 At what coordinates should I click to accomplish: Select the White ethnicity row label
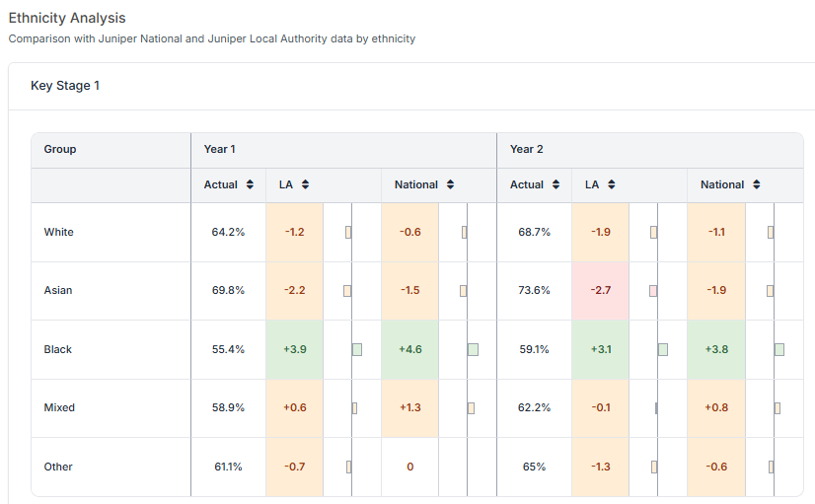tap(59, 233)
